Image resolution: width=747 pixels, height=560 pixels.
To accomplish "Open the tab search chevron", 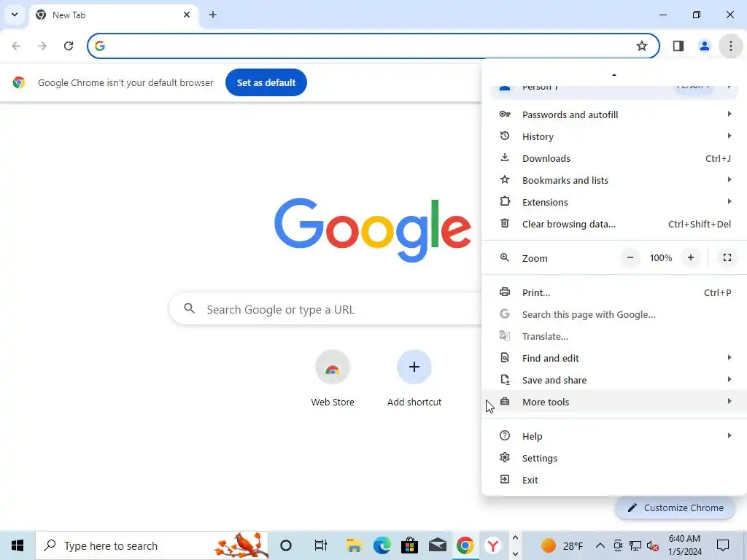I will click(x=15, y=15).
